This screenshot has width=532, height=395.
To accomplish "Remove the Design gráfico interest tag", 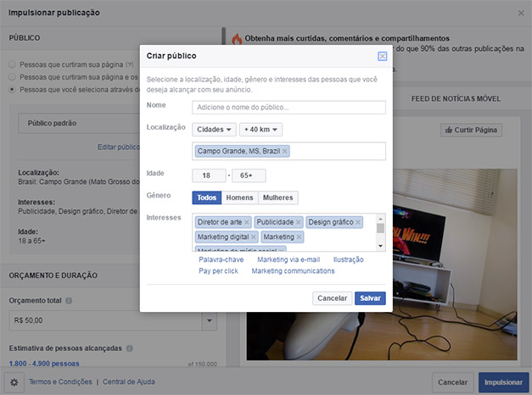I will pos(358,222).
